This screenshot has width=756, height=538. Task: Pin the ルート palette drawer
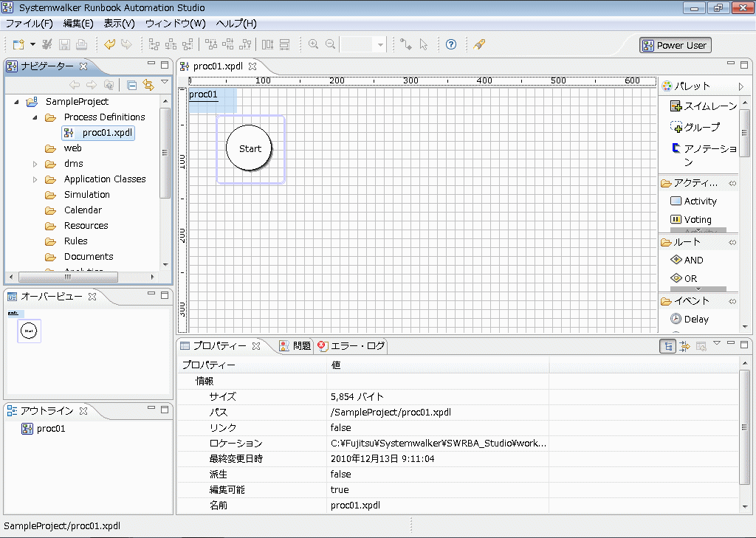732,243
